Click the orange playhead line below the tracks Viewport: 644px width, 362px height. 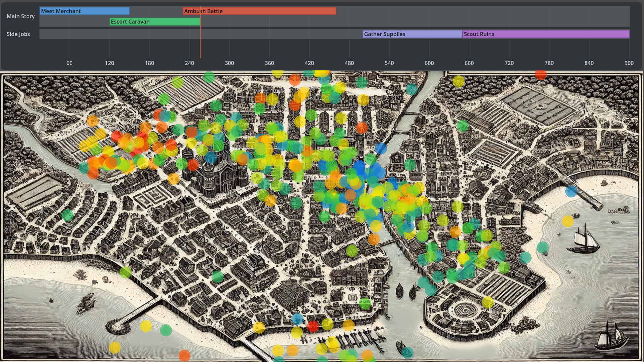pos(200,49)
